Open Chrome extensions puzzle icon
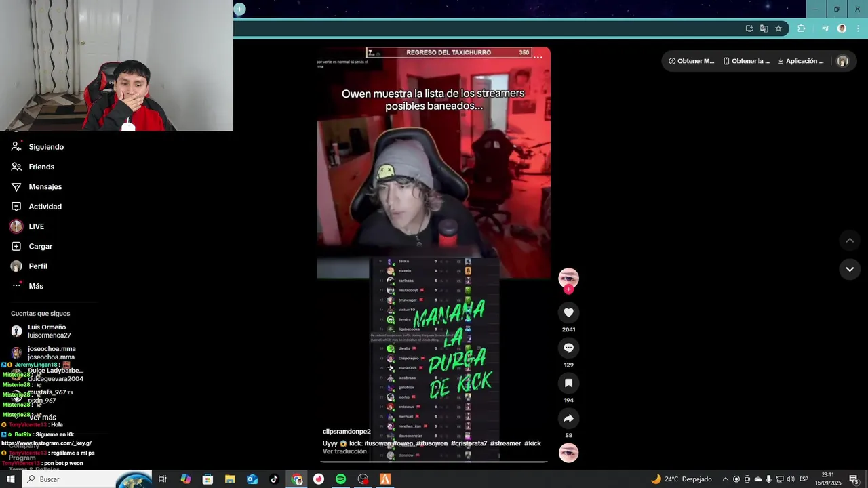 [x=801, y=28]
